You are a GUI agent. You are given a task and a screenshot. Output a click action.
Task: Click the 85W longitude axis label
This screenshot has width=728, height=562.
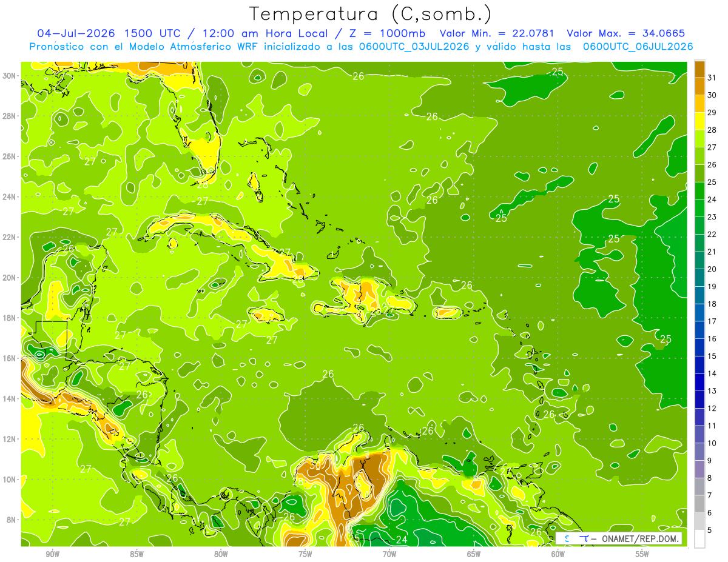tap(136, 554)
